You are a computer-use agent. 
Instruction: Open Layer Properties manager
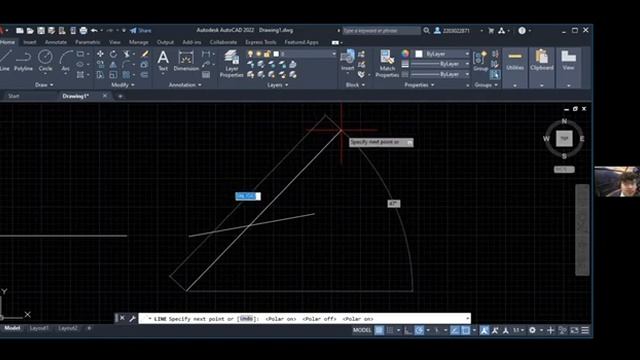point(231,63)
